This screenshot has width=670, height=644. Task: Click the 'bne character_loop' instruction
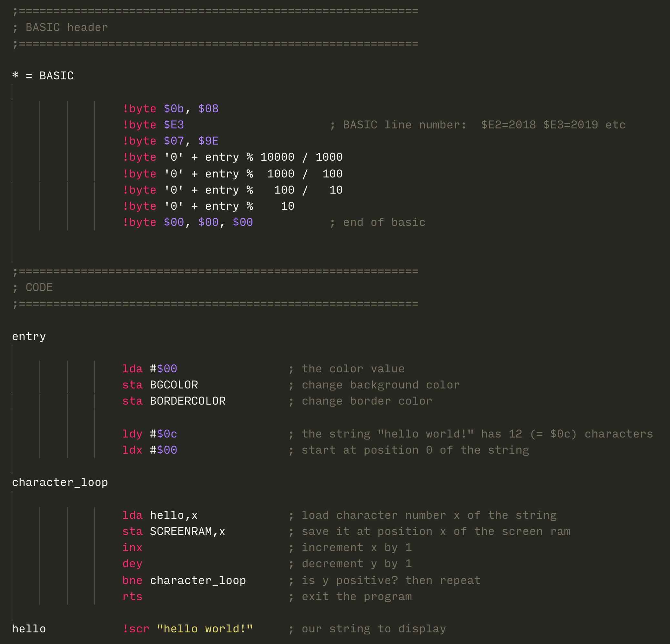tap(184, 580)
